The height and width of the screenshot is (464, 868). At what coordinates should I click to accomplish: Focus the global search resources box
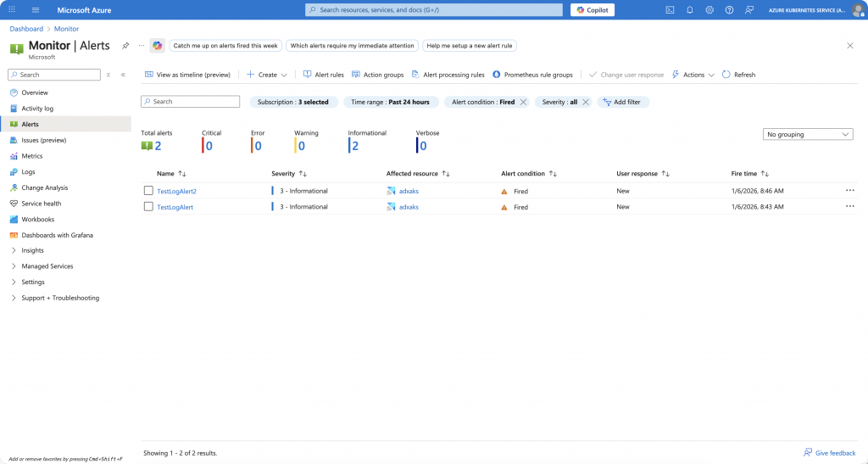click(x=433, y=10)
